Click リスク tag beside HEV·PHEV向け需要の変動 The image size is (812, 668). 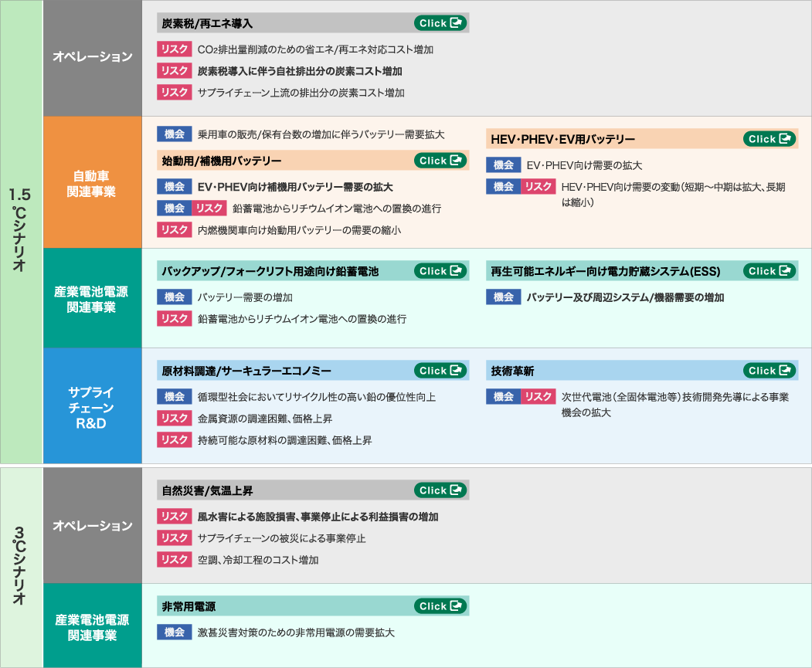point(538,187)
